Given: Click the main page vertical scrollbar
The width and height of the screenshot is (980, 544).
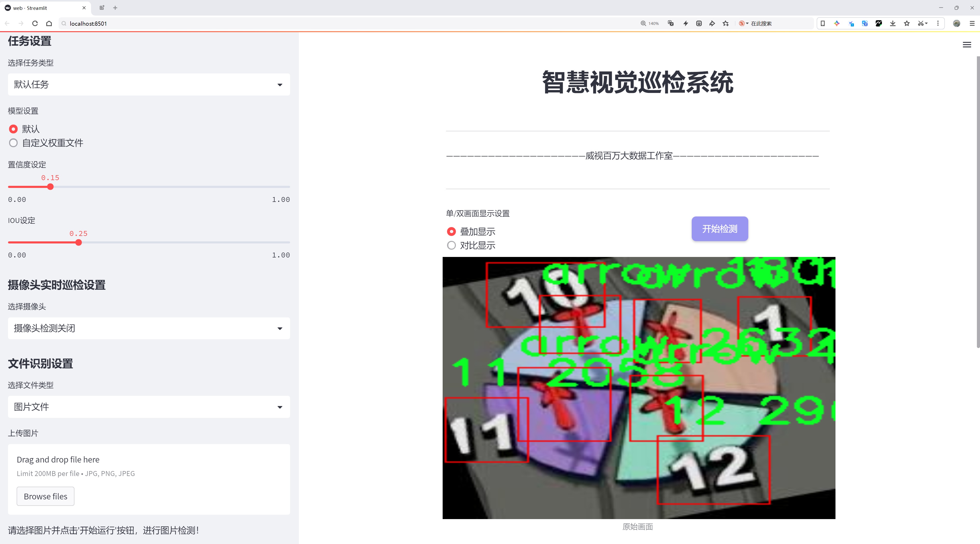Looking at the screenshot, I should [x=978, y=202].
